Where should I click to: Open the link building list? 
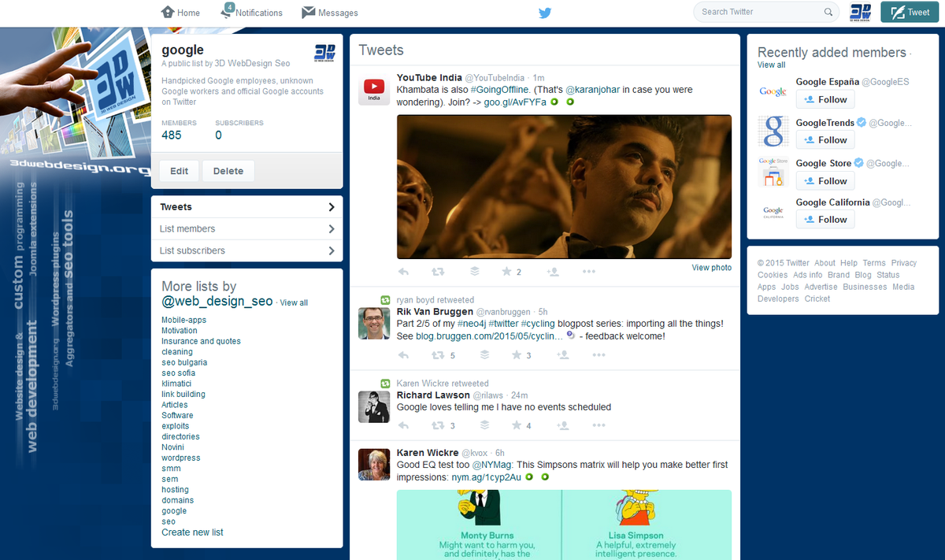coord(183,394)
